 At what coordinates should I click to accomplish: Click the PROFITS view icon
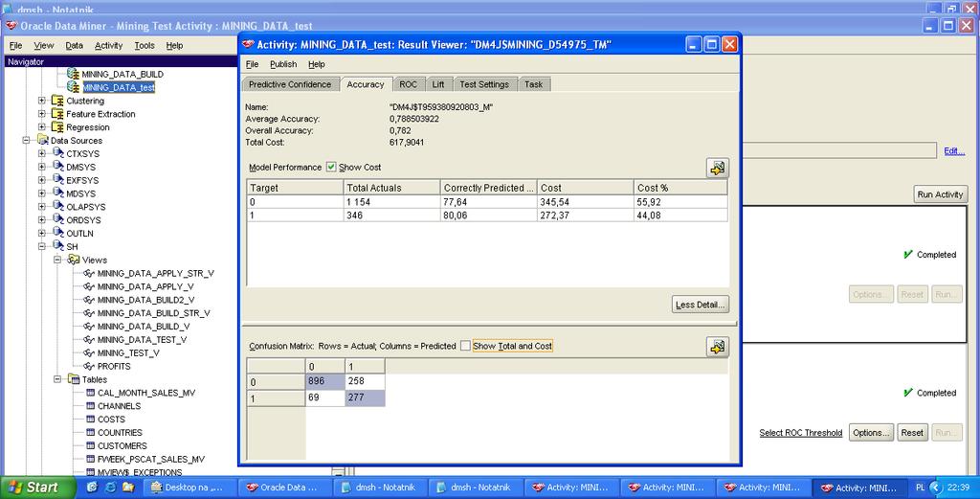pyautogui.click(x=89, y=366)
